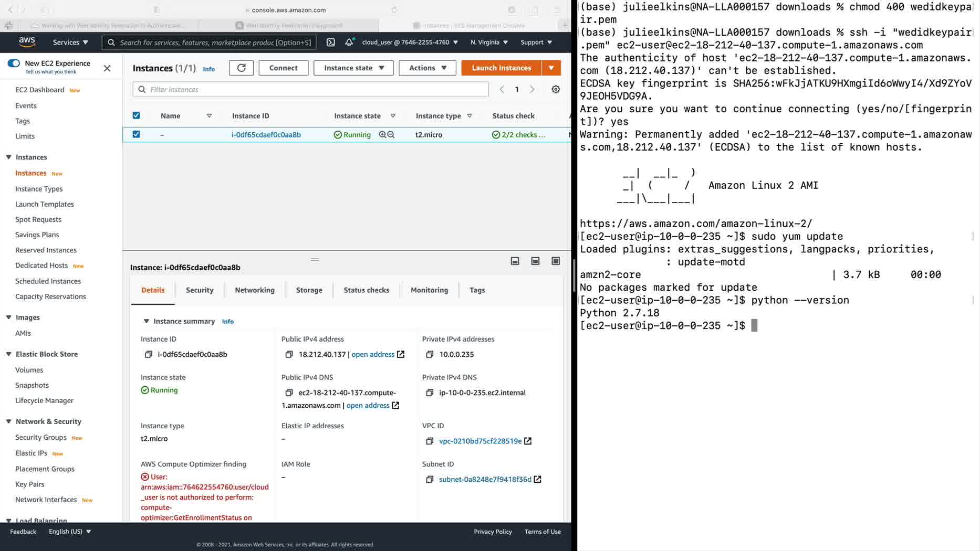
Task: Open the cloud_user account dropdown
Action: (x=410, y=43)
